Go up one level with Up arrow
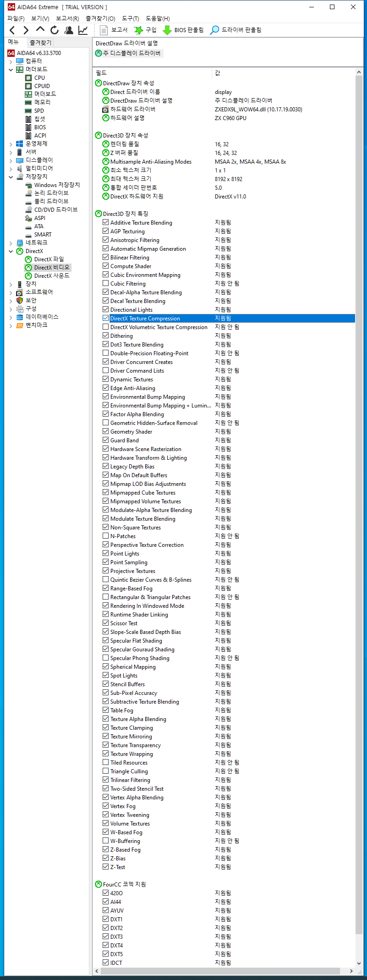The width and height of the screenshot is (367, 980). click(40, 30)
